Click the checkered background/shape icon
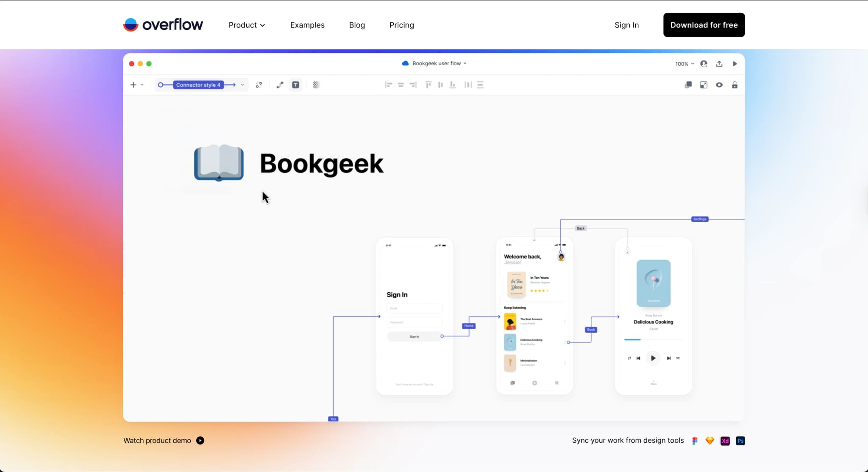The height and width of the screenshot is (472, 868). pyautogui.click(x=316, y=85)
